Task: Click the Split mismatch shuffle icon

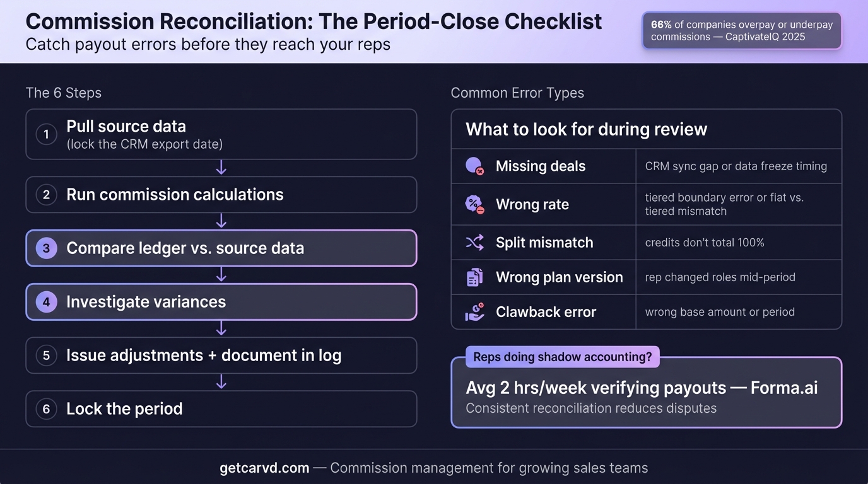Action: 474,243
